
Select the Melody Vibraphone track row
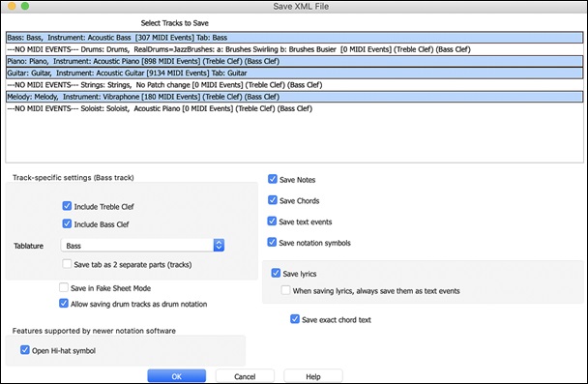click(295, 97)
